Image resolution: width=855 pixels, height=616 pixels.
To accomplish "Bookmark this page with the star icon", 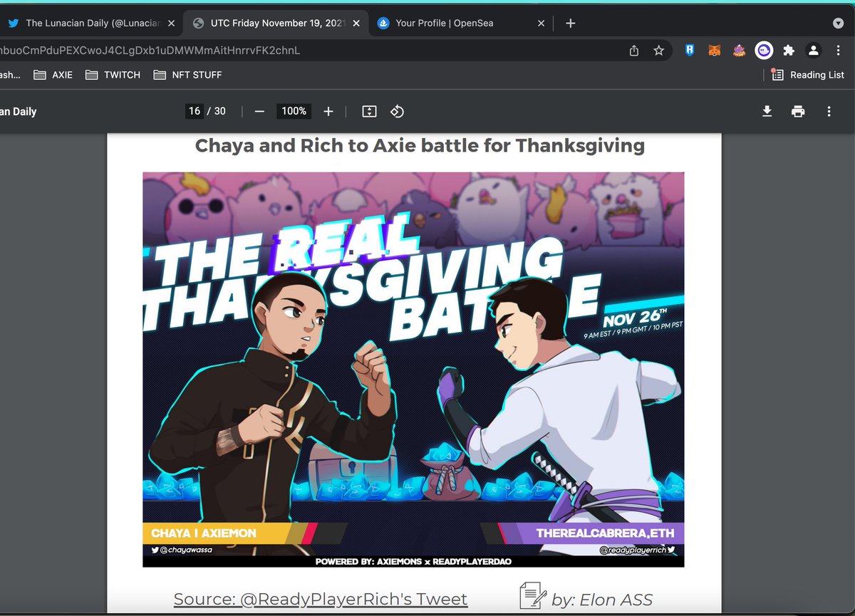I will point(659,51).
